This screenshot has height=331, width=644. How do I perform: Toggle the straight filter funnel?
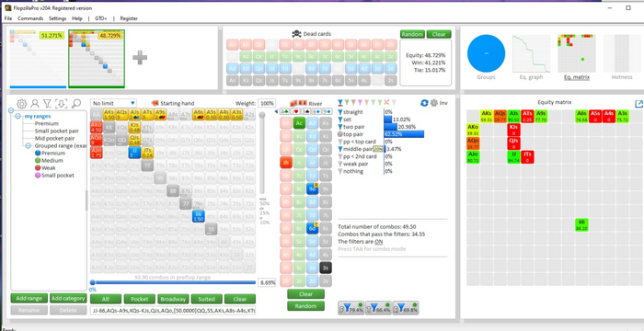click(x=339, y=111)
